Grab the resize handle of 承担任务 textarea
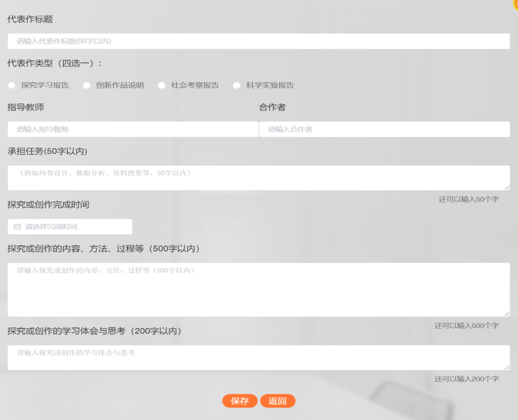 [507, 187]
